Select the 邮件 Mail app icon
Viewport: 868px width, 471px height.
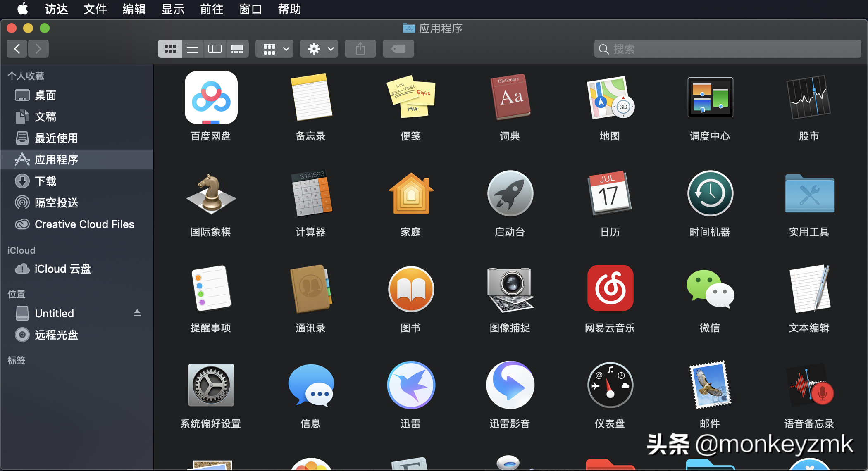pyautogui.click(x=710, y=385)
